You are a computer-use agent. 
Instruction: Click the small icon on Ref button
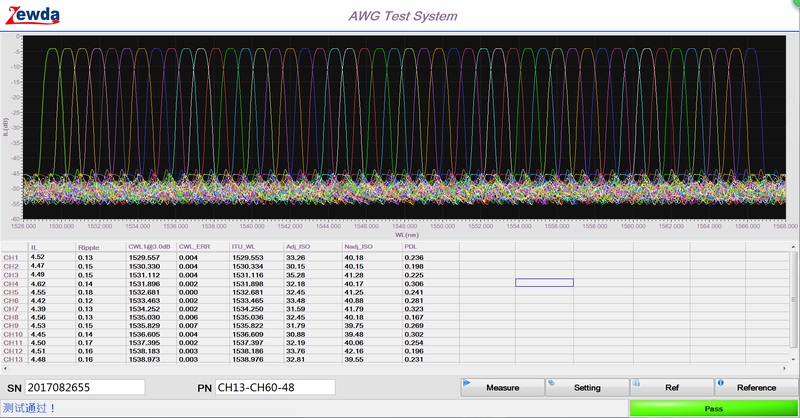636,382
